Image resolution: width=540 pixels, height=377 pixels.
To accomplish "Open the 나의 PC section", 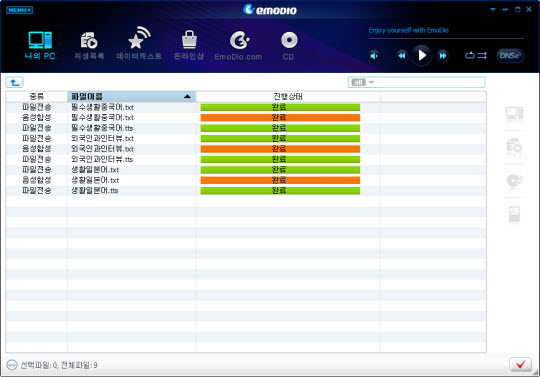I will [x=40, y=46].
